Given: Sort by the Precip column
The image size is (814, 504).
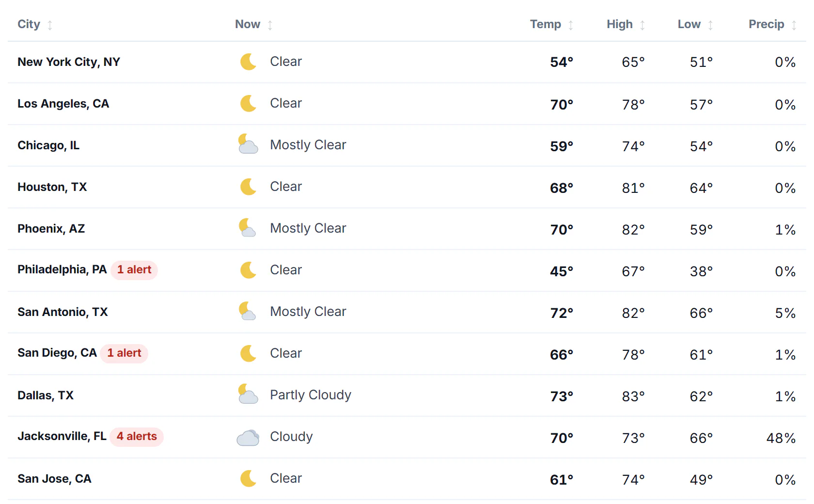Looking at the screenshot, I should pyautogui.click(x=772, y=24).
